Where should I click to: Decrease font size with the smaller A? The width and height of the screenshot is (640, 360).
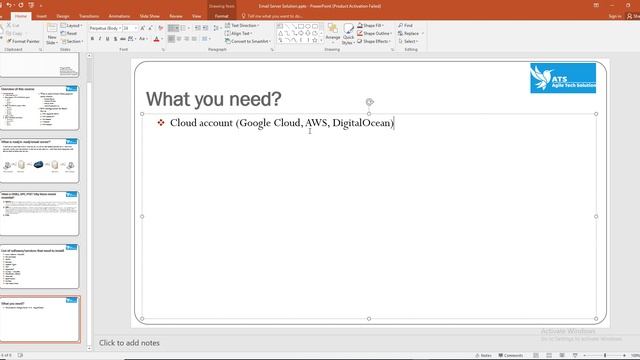[150, 28]
